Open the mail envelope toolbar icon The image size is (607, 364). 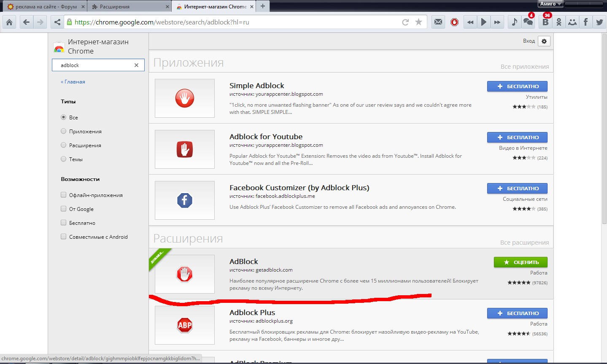click(x=438, y=22)
